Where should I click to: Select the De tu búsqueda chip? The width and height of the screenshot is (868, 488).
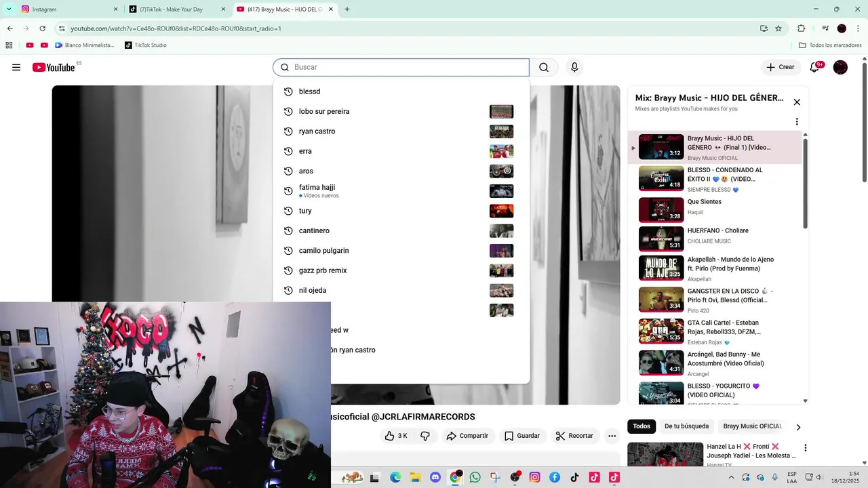tap(686, 426)
